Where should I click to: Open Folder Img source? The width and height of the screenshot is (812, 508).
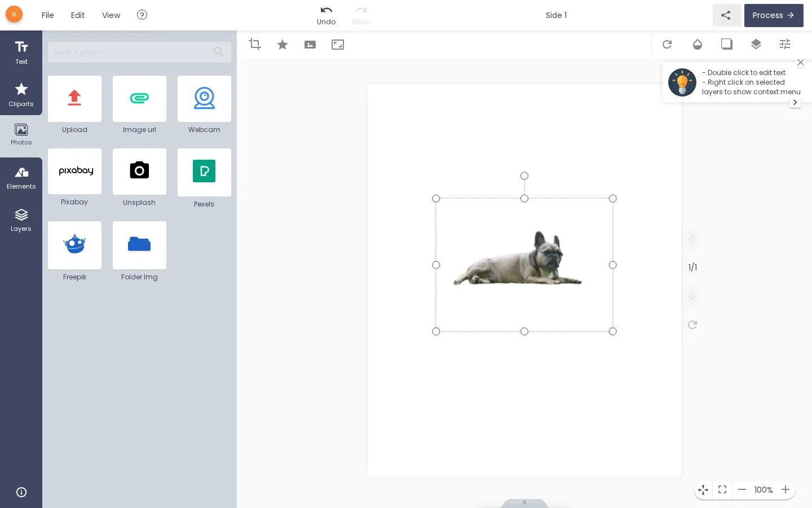pyautogui.click(x=139, y=245)
